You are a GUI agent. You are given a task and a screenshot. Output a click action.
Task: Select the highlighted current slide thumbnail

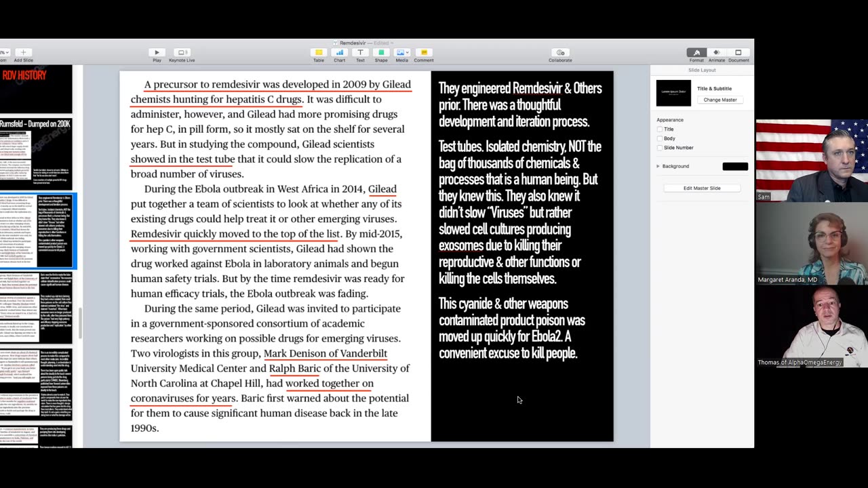[x=36, y=230]
